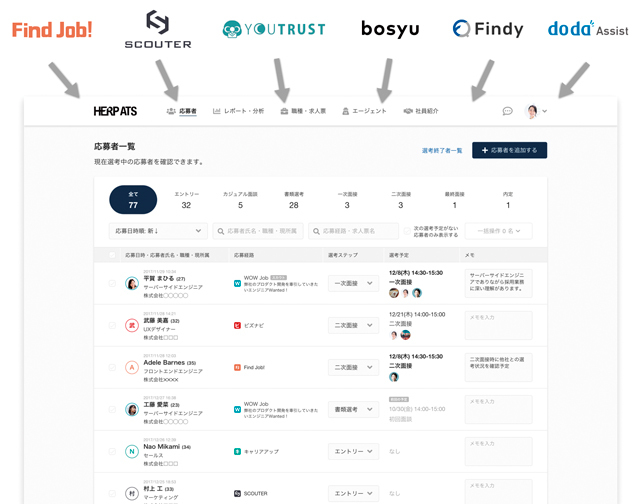Enable 次の選考予定がない応募者のみ表示する checkbox

pos(407,231)
